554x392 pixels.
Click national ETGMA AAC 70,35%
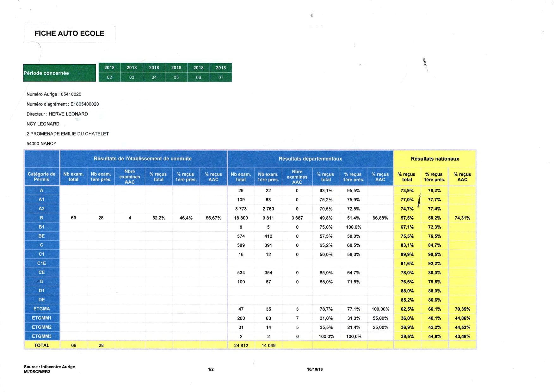point(462,309)
